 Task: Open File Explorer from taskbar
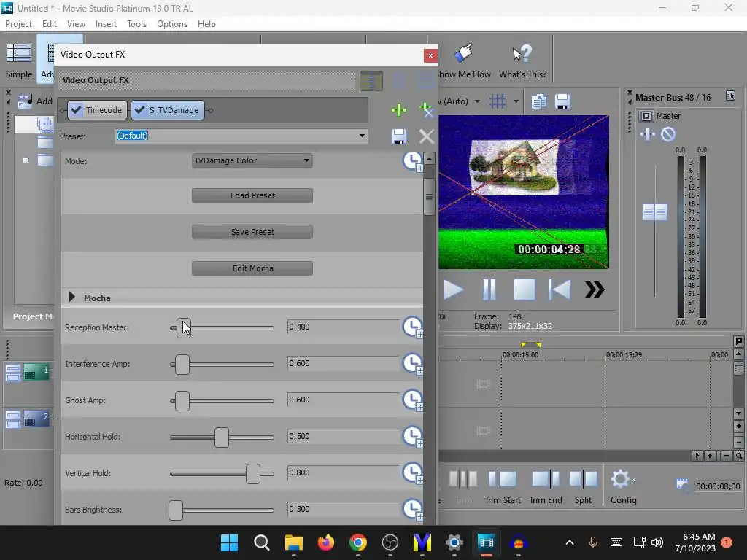click(293, 542)
